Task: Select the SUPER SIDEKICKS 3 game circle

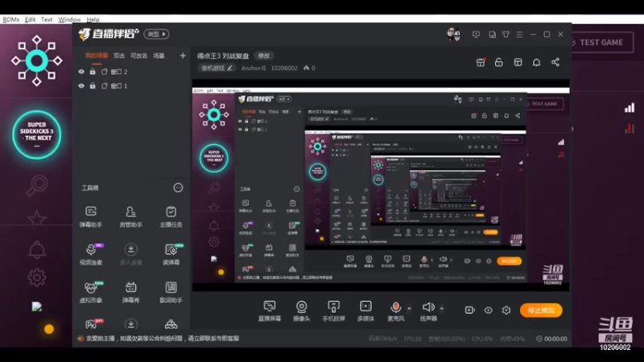Action: pyautogui.click(x=36, y=134)
